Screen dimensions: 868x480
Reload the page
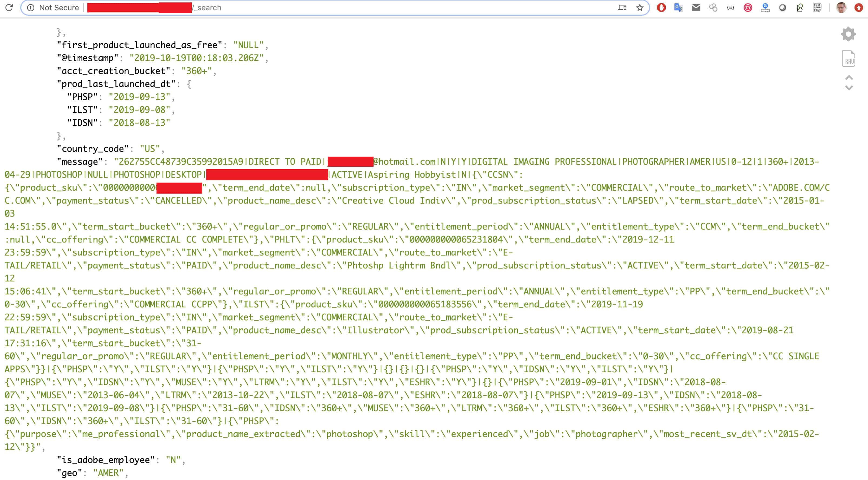9,7
